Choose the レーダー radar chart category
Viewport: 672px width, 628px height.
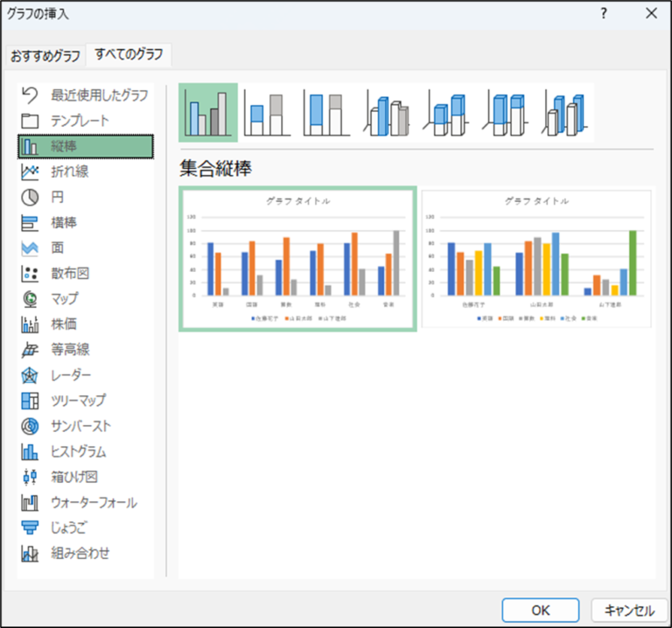click(86, 375)
